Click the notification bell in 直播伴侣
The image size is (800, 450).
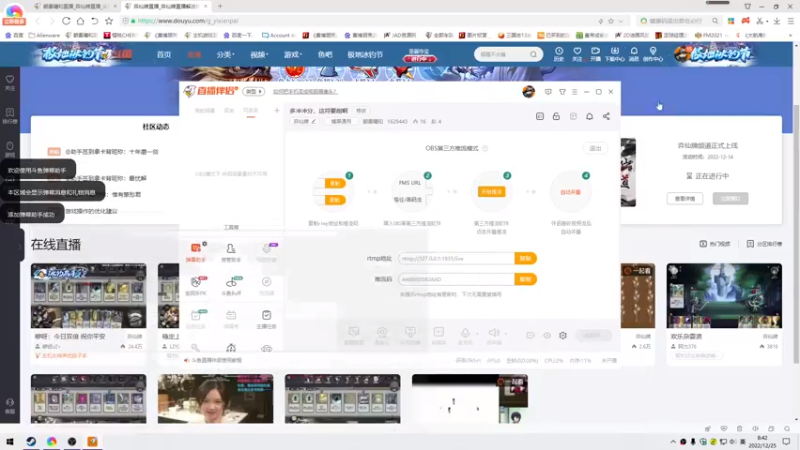coord(589,116)
